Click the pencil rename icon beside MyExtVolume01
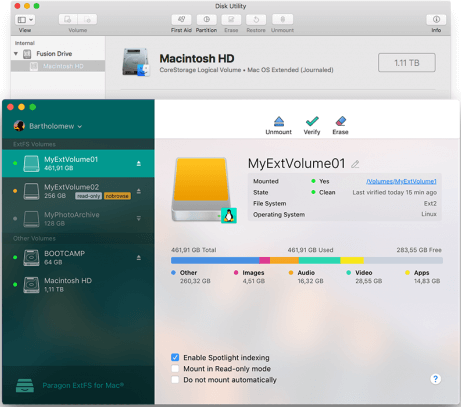The image size is (461, 407). click(355, 164)
